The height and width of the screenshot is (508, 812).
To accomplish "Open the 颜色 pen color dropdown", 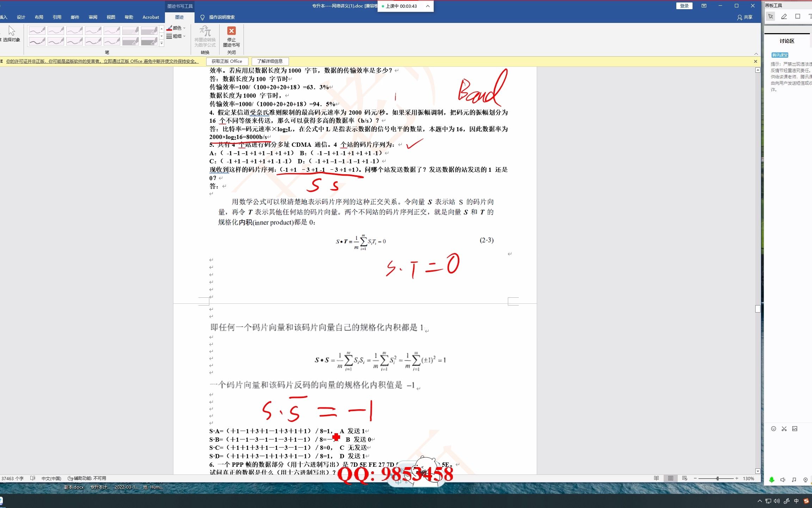I will click(176, 28).
